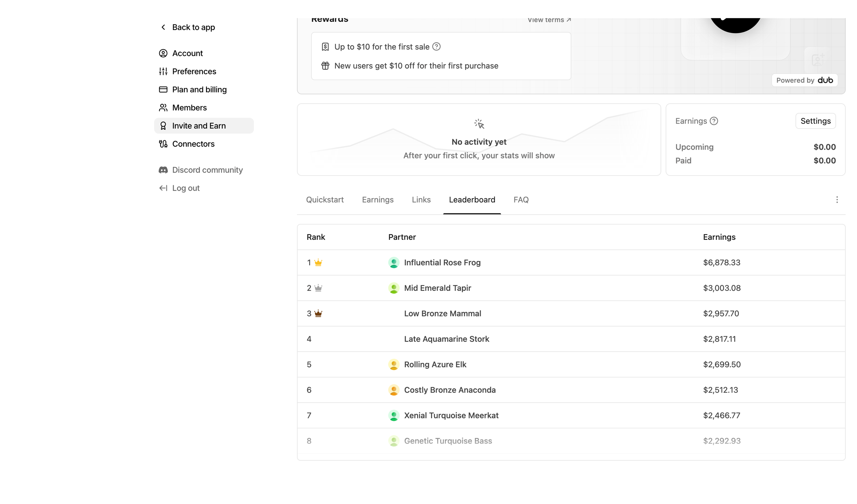Open Connectors via its plug icon
The width and height of the screenshot is (857, 504).
tap(163, 144)
